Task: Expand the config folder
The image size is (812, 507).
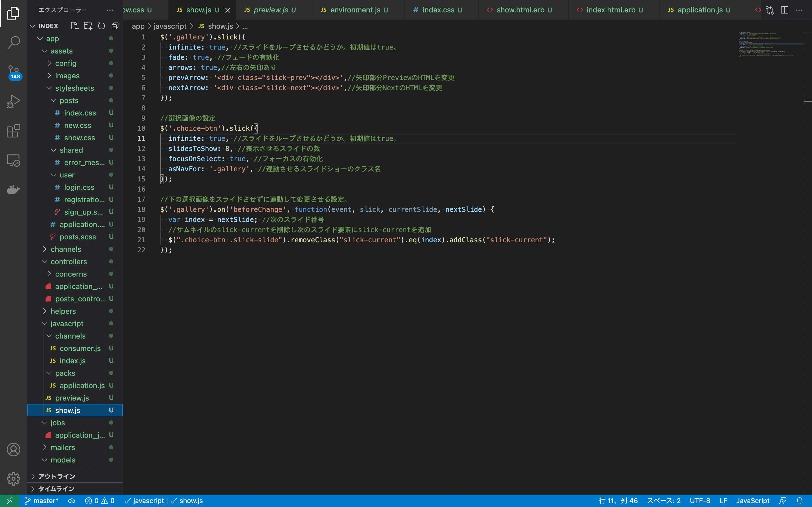Action: coord(66,63)
